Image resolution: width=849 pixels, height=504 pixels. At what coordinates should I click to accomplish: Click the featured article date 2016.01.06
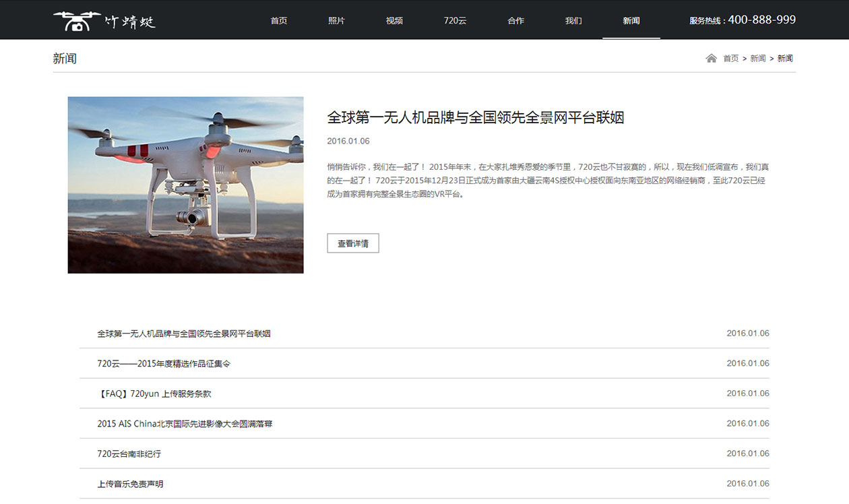pos(348,141)
